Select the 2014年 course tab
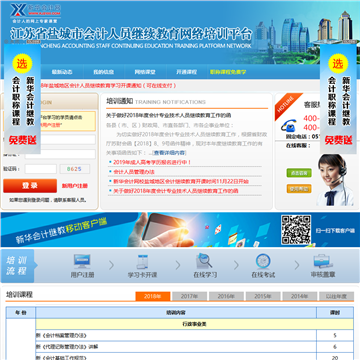 300,296
